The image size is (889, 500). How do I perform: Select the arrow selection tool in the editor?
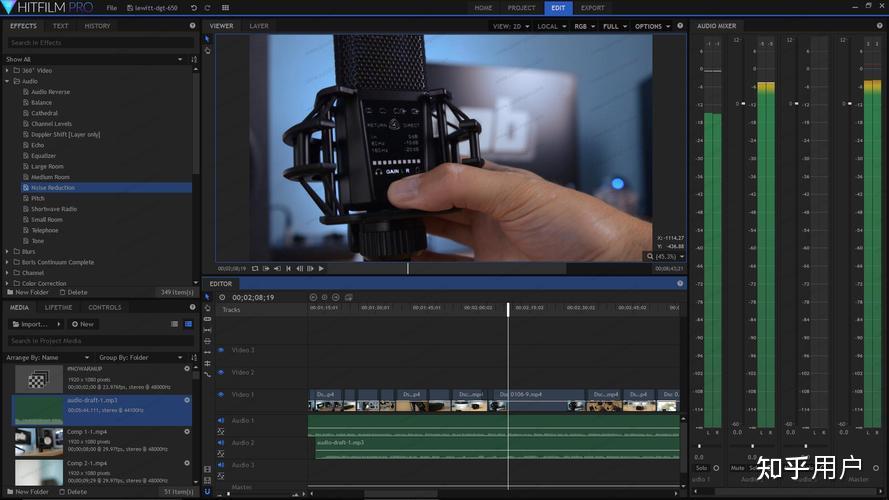[x=208, y=298]
